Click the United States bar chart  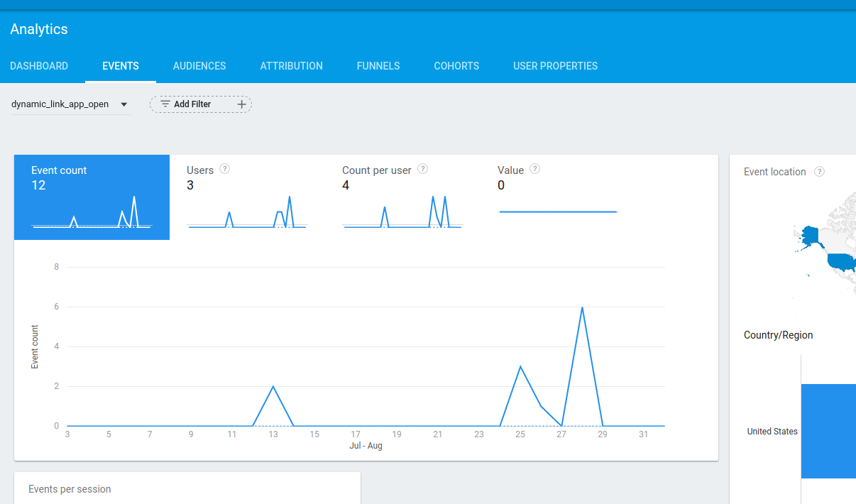point(828,431)
